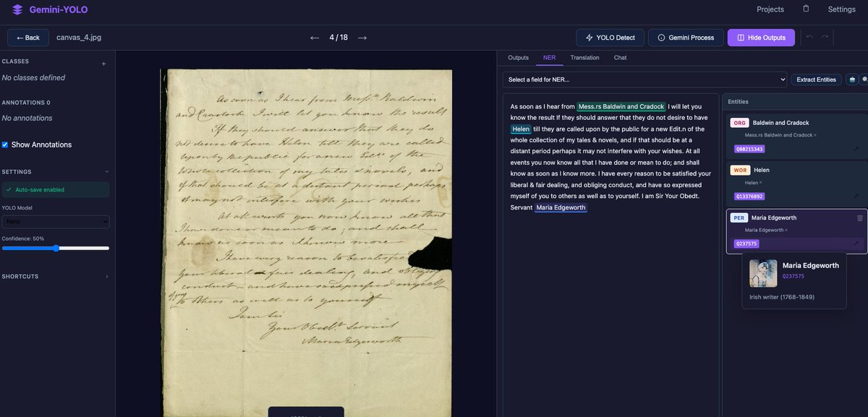
Task: Click highlighted Maria Edgeworth in transcription
Action: (561, 207)
